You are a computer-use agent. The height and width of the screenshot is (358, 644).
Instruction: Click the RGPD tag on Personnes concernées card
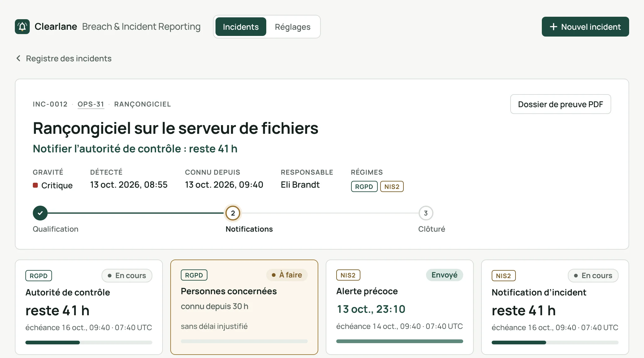tap(194, 275)
